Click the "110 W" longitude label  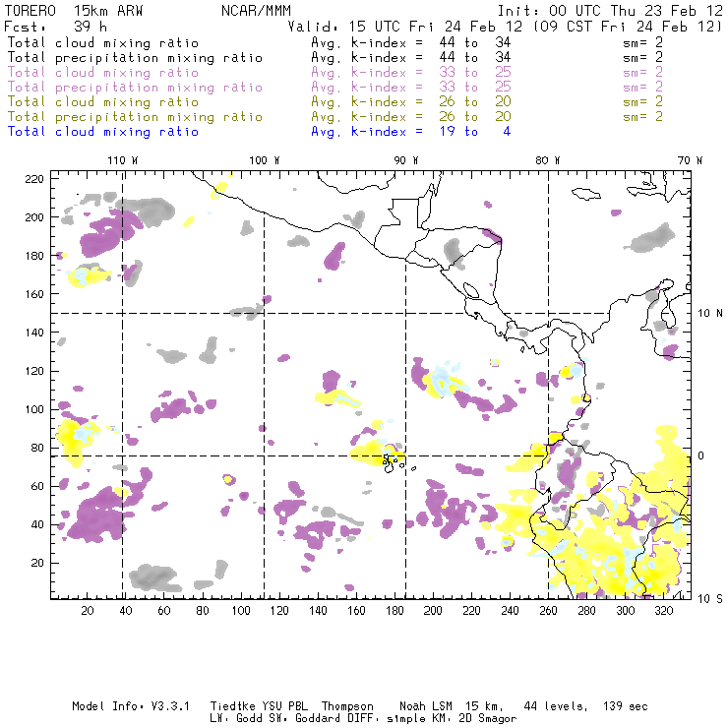pos(123,160)
